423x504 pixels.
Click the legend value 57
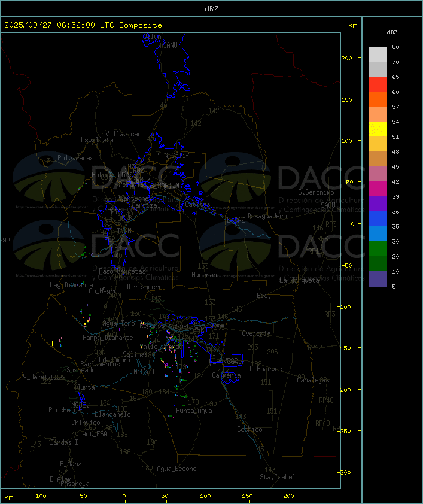395,107
